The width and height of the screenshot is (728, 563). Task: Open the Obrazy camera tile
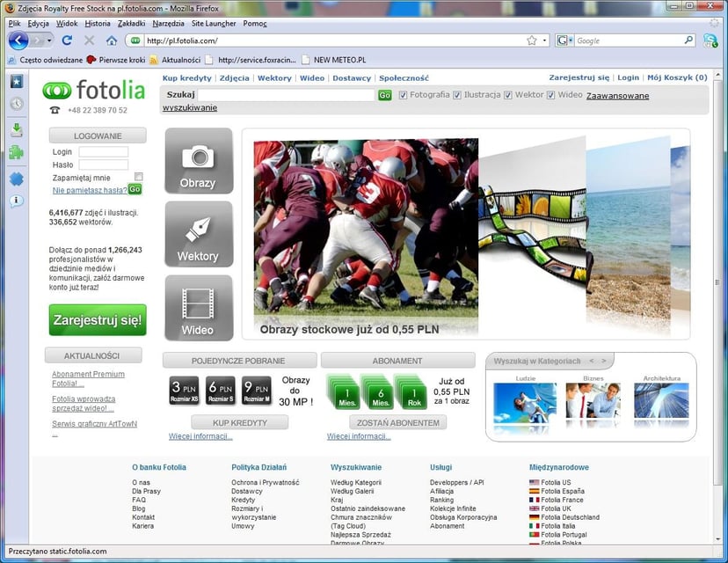(199, 161)
